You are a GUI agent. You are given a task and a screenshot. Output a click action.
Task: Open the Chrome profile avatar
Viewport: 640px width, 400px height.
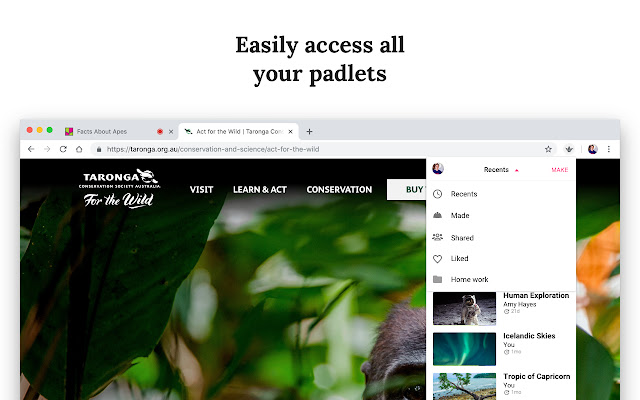593,149
